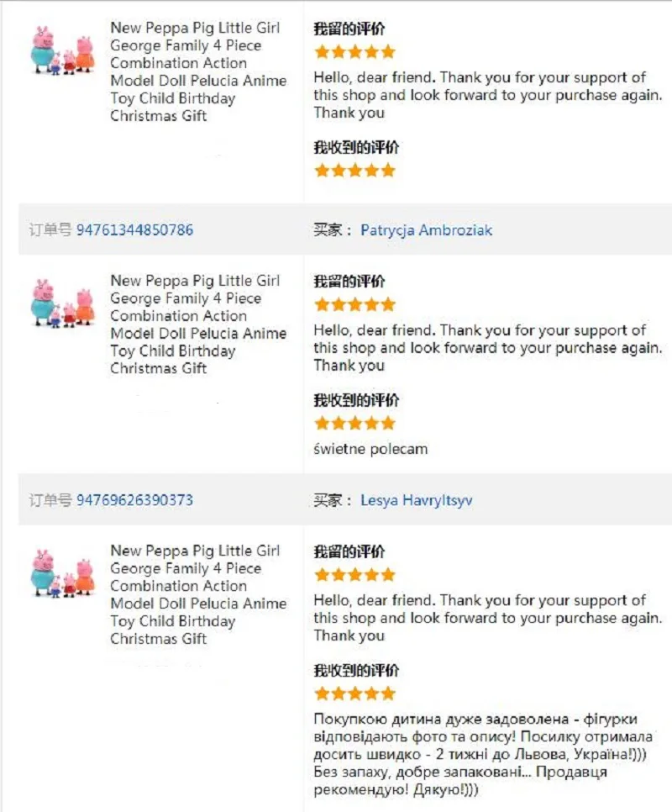The width and height of the screenshot is (672, 812).
Task: Open product title in Patrycja Ambroziak's order
Action: 198,324
